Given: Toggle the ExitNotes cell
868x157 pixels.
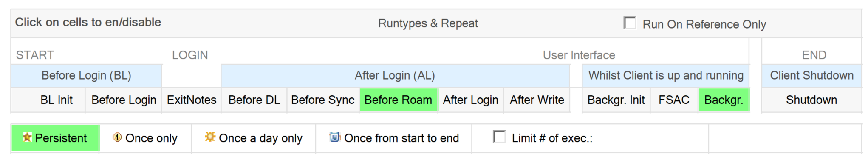Looking at the screenshot, I should click(192, 100).
